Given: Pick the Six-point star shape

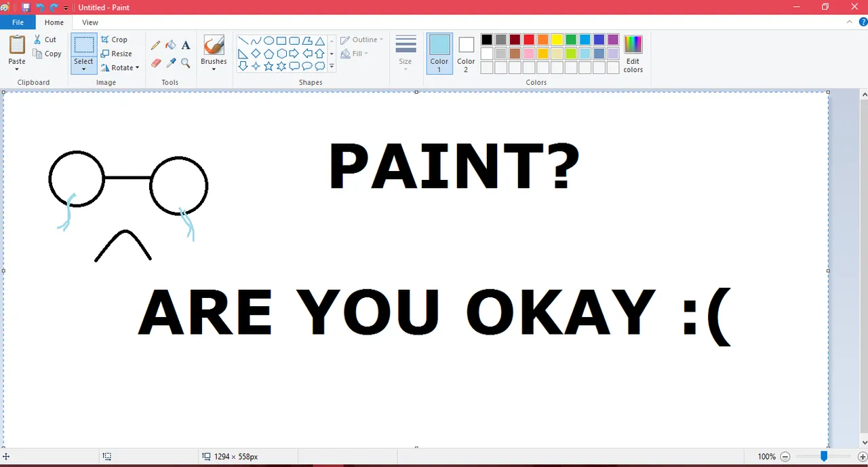Looking at the screenshot, I should 281,67.
